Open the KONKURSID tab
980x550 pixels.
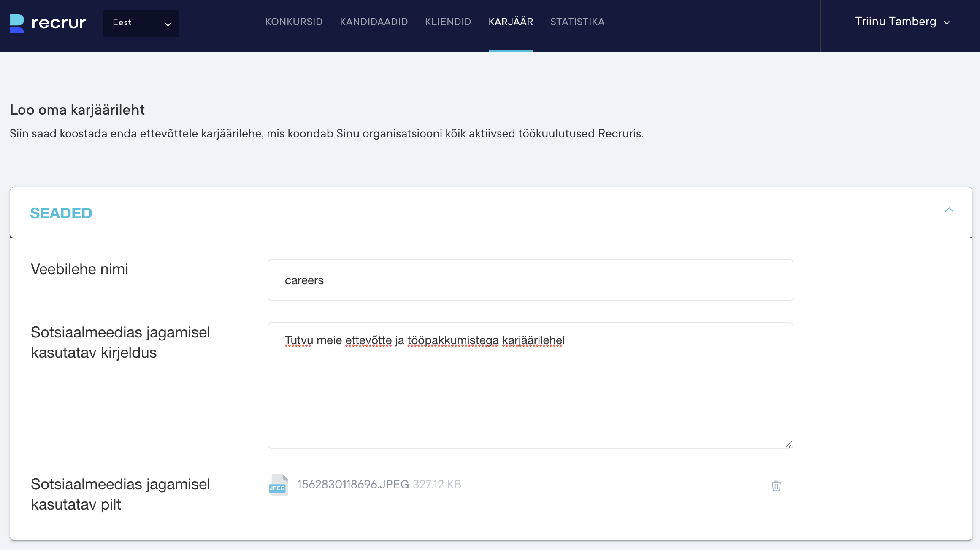pos(294,22)
